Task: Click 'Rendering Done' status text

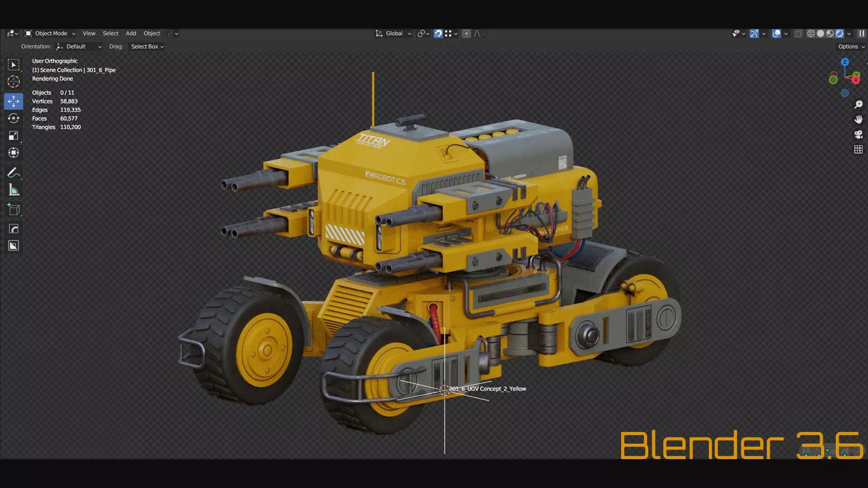Action: tap(52, 79)
